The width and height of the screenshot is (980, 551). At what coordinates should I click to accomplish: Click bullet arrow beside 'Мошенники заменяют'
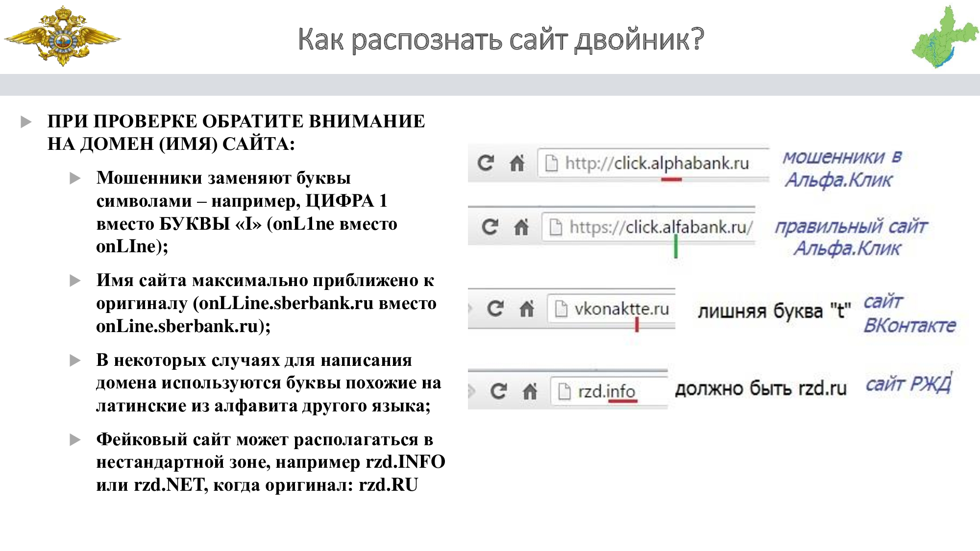pos(75,178)
